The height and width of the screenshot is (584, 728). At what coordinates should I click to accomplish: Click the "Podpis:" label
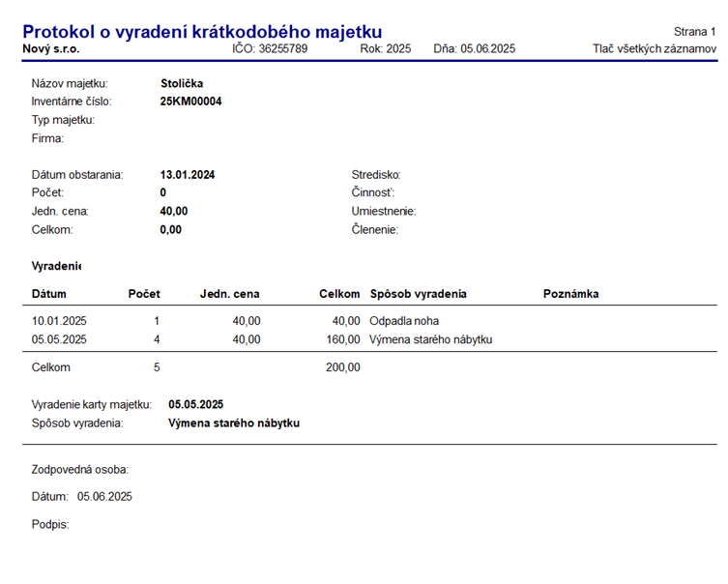tap(50, 525)
